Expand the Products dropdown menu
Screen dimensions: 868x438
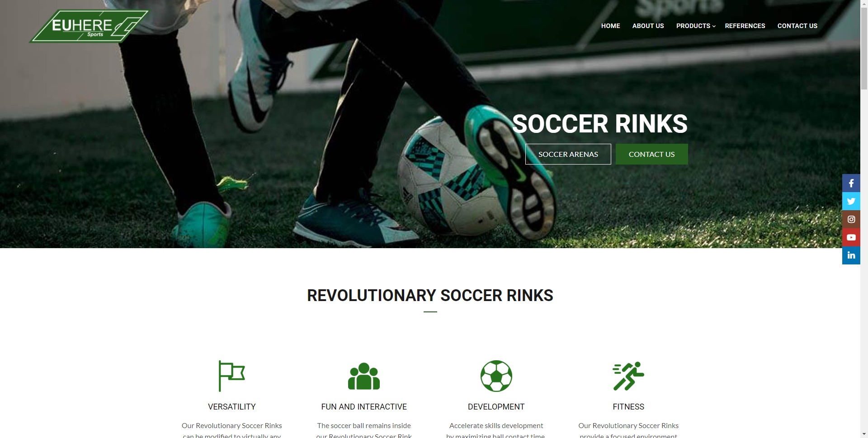696,26
